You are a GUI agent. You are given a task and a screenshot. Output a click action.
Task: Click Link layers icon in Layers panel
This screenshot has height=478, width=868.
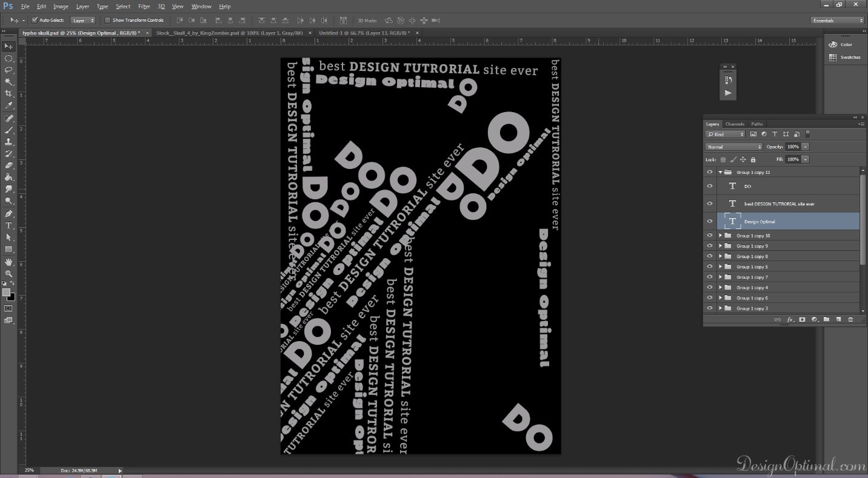click(x=778, y=319)
